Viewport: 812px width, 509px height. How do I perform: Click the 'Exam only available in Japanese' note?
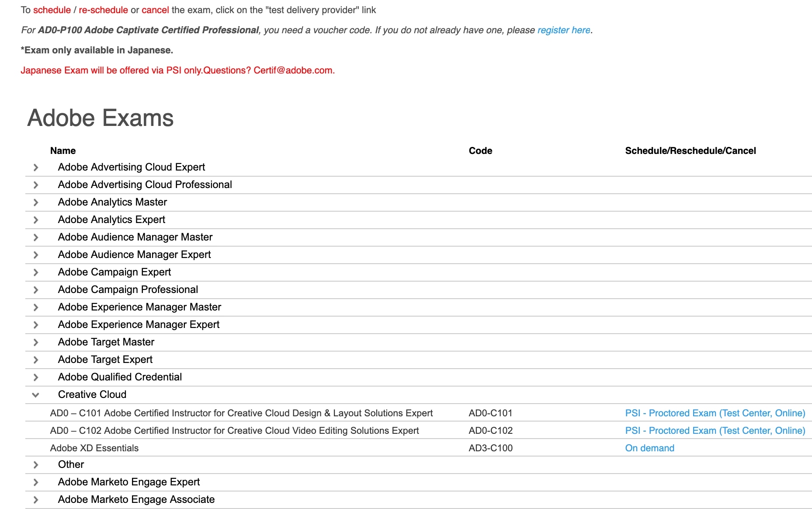(97, 50)
